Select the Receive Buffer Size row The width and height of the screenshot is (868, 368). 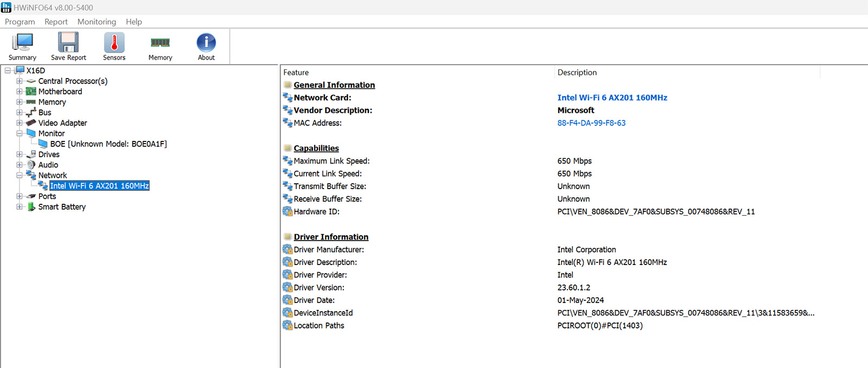574,199
